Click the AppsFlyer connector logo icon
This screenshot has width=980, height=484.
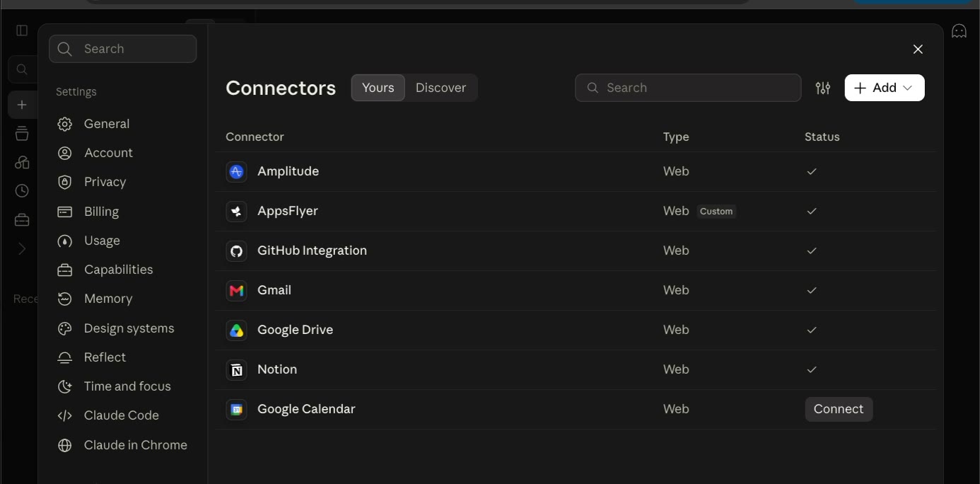(236, 211)
